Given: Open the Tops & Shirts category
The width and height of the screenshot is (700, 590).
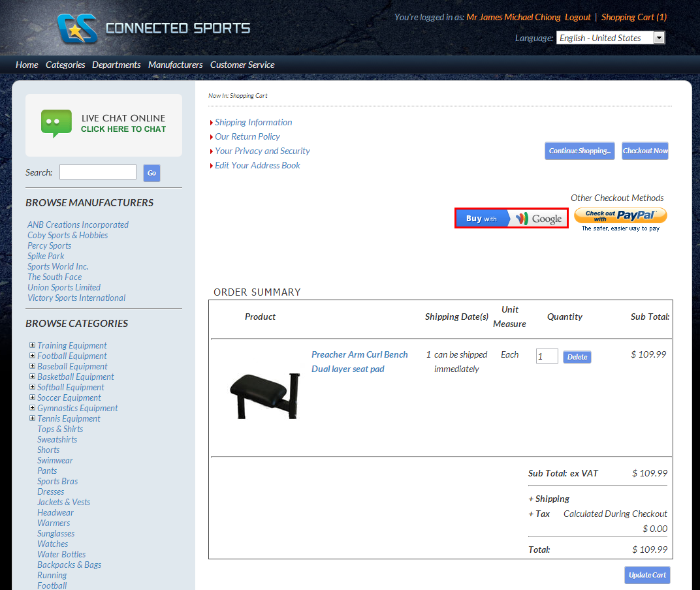Looking at the screenshot, I should tap(60, 429).
